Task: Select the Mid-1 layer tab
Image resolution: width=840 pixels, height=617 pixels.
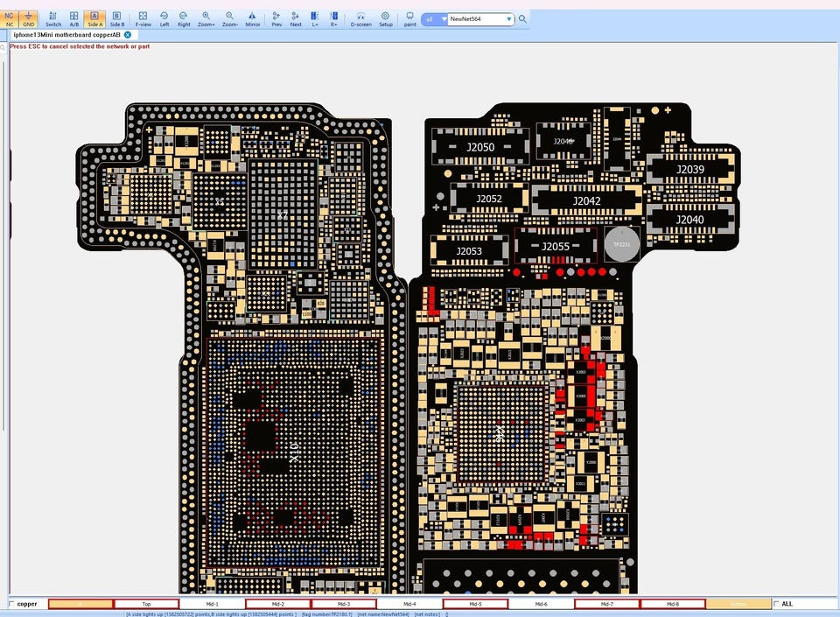Action: [x=212, y=604]
